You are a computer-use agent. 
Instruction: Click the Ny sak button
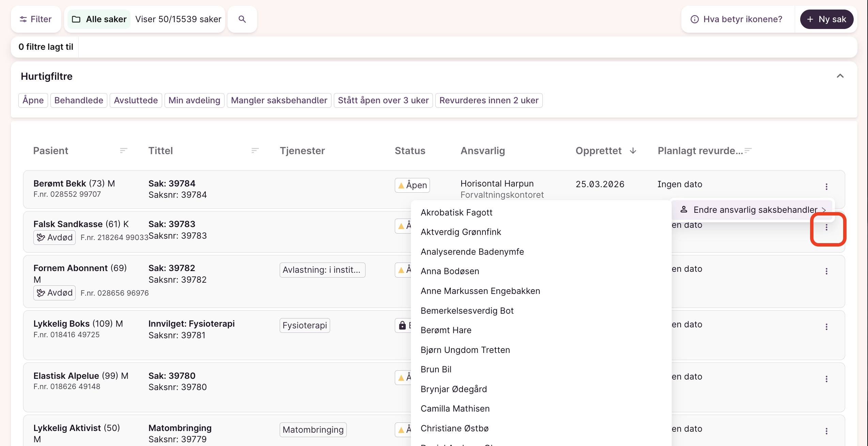[826, 19]
